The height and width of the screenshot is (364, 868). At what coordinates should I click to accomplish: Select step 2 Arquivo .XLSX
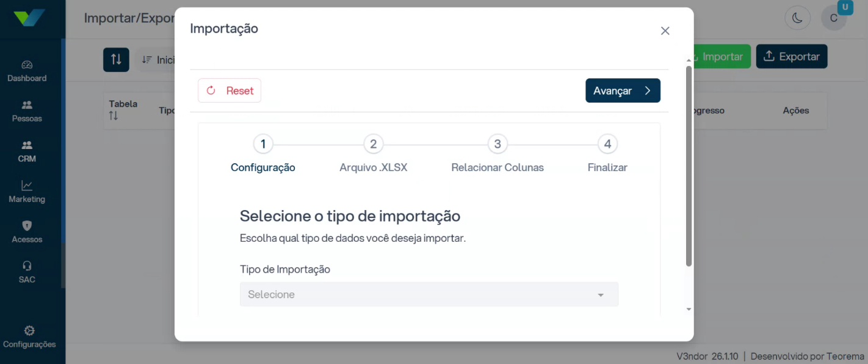[x=374, y=155]
